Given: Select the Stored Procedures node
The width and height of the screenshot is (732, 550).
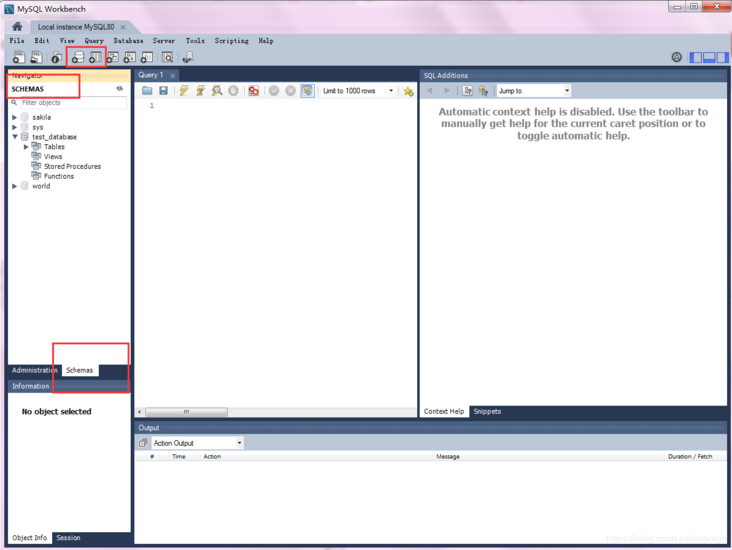Looking at the screenshot, I should coord(72,166).
